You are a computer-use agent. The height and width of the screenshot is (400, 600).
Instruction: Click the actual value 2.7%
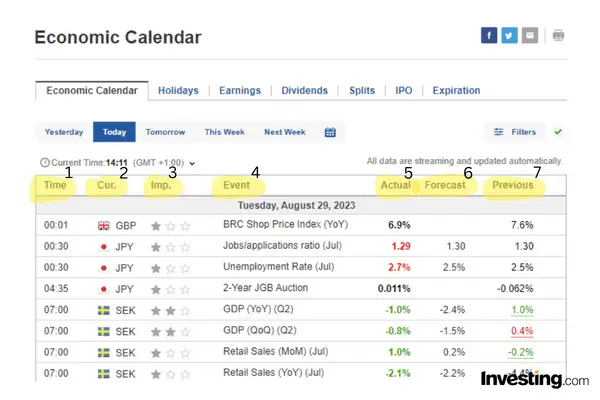coord(399,267)
